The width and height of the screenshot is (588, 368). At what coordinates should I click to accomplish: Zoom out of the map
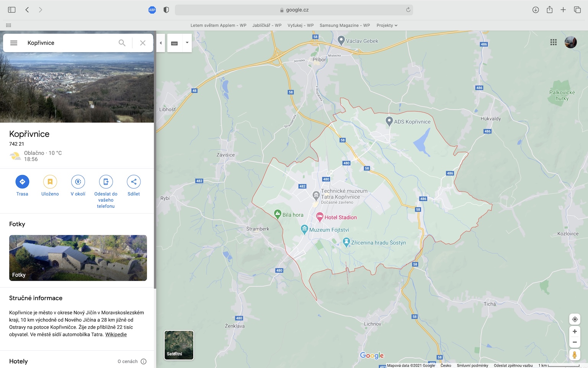coord(575,342)
